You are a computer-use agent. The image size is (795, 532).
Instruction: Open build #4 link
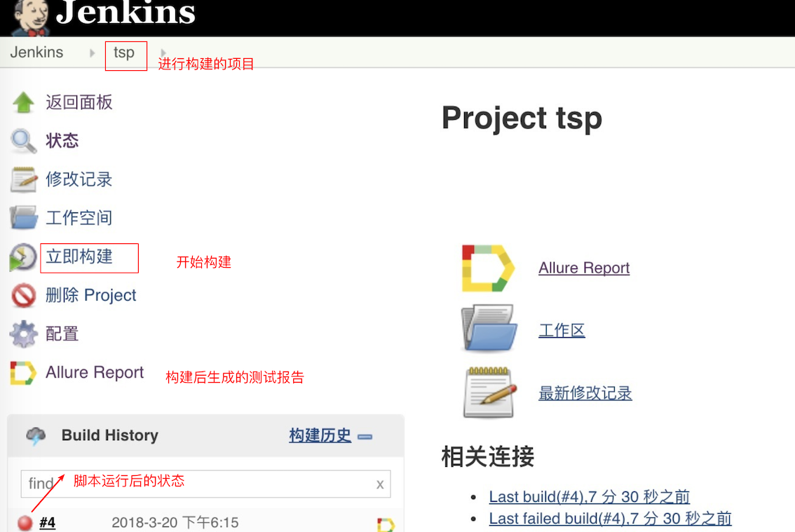47,522
